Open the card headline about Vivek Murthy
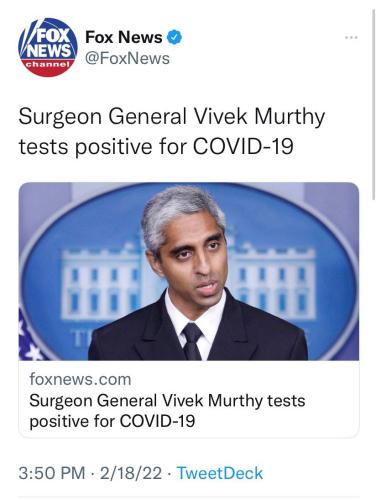This screenshot has width=376, height=500. click(167, 411)
